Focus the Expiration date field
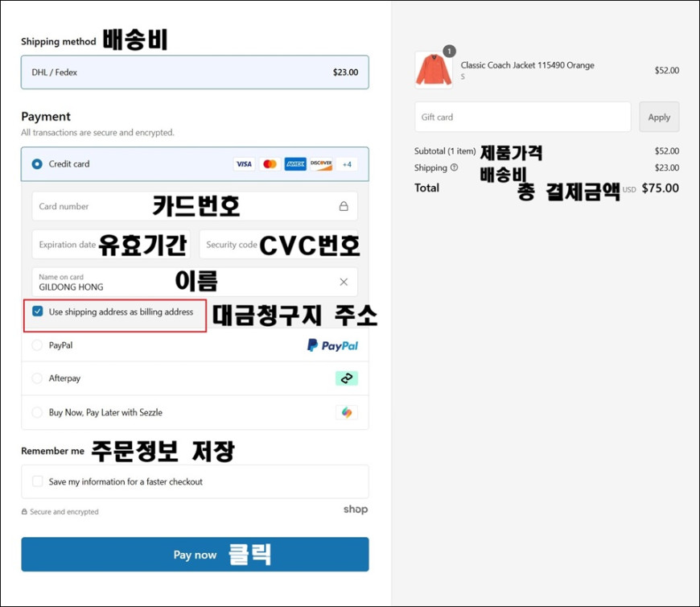Screen dimensions: 700x607 (x=111, y=244)
